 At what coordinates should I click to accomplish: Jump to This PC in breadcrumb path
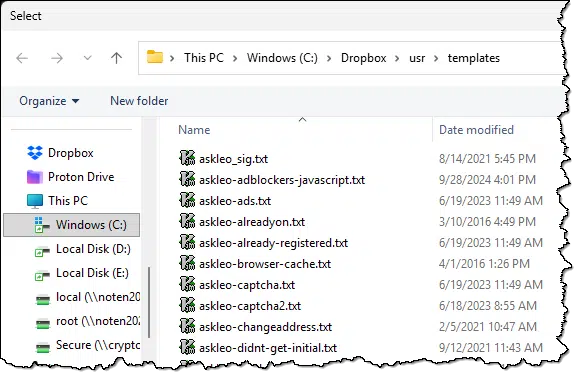[204, 58]
